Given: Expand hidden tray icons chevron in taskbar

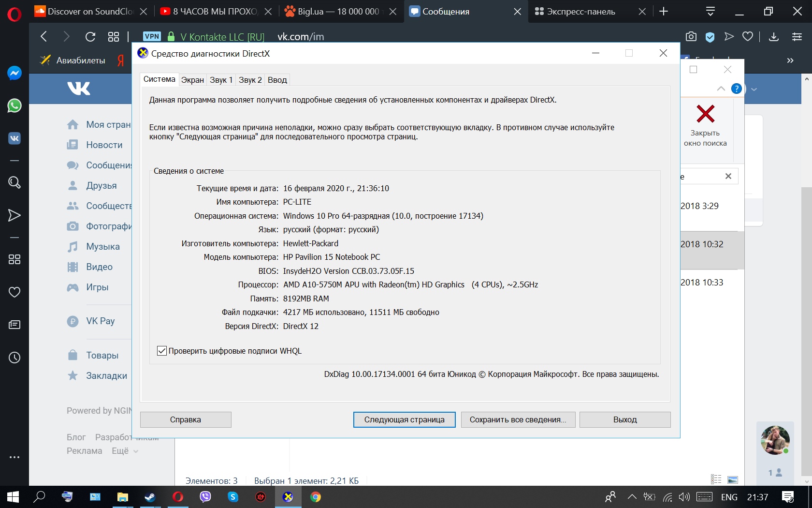Looking at the screenshot, I should click(632, 497).
